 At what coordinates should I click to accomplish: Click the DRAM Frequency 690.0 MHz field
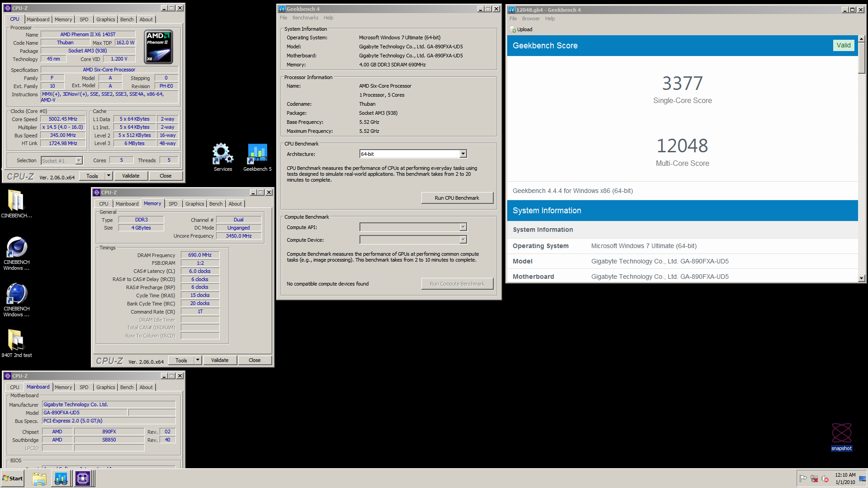(200, 255)
